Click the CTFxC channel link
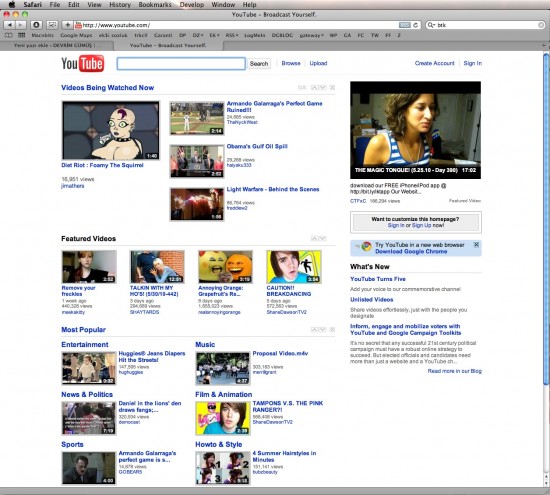This screenshot has width=550, height=495. coord(358,201)
